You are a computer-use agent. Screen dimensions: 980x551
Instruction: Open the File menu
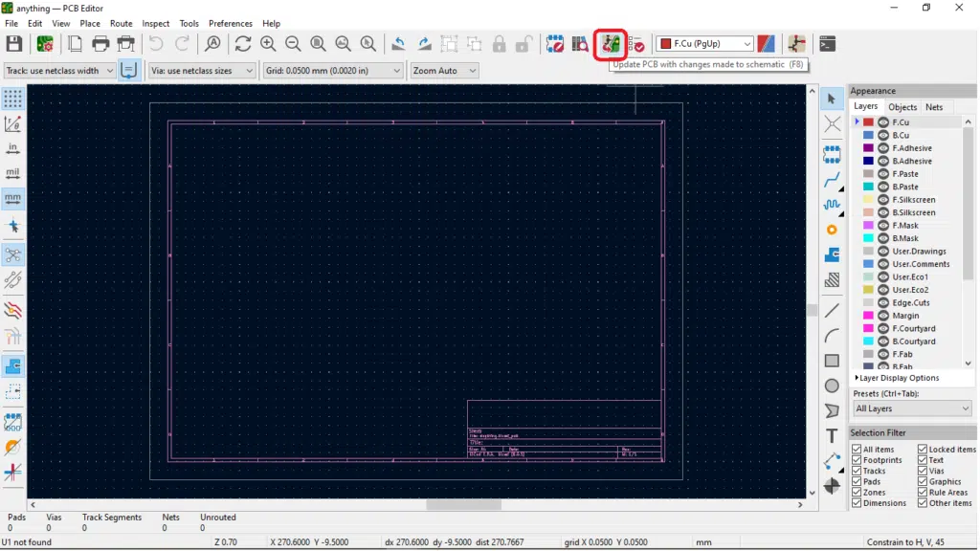point(11,23)
